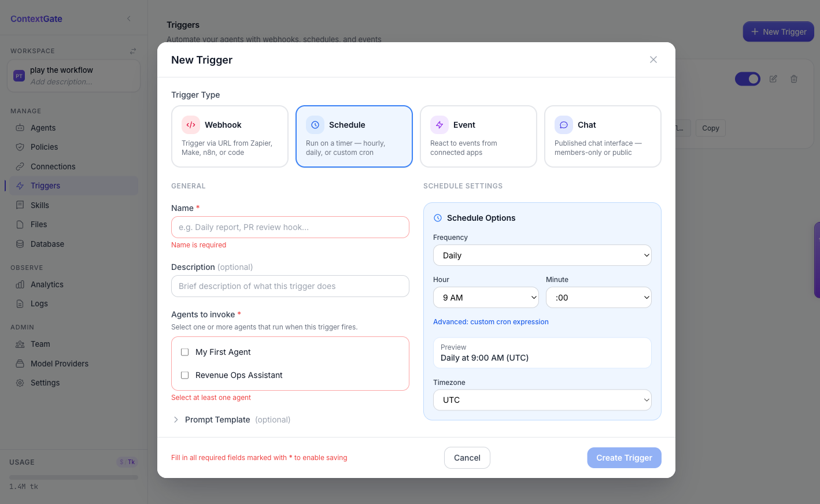Click the trash delete icon for trigger

[794, 79]
